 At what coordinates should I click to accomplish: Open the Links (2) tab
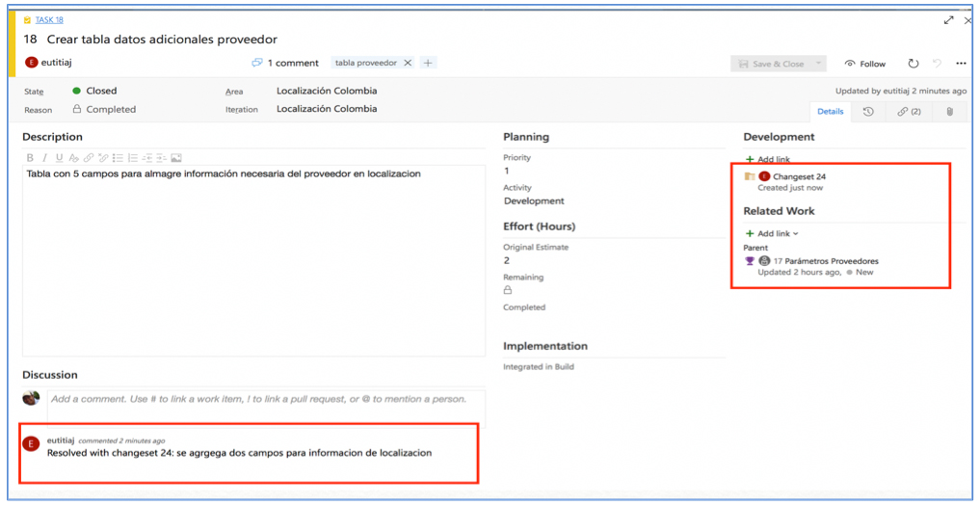click(x=909, y=112)
